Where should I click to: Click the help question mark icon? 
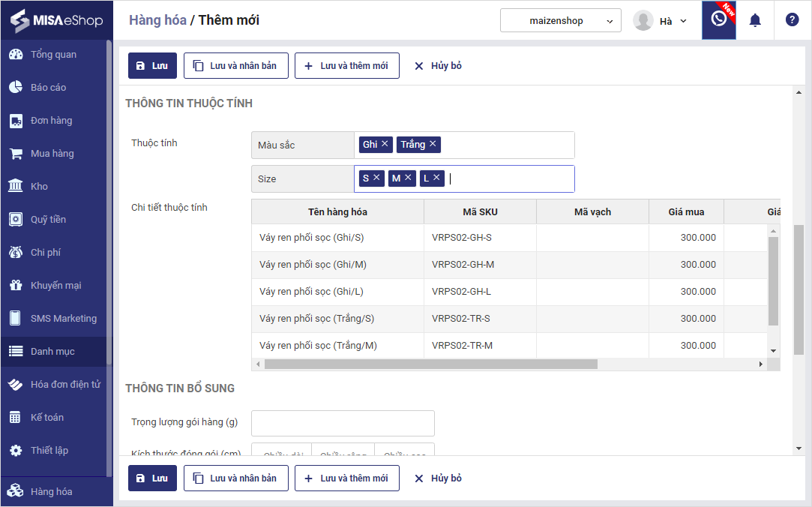[x=792, y=20]
